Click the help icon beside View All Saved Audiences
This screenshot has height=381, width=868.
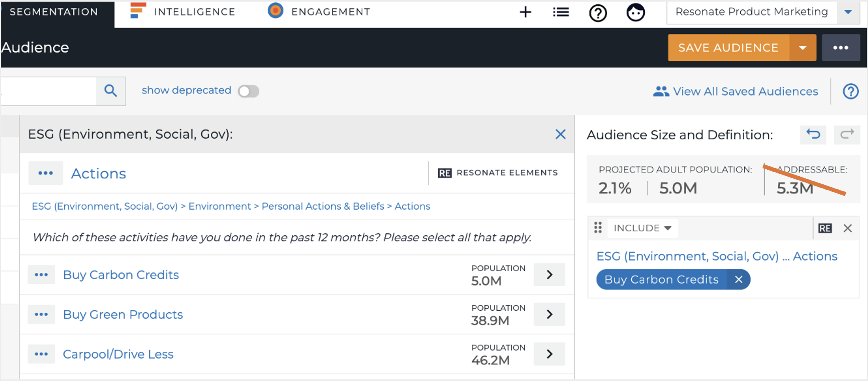[x=851, y=91]
